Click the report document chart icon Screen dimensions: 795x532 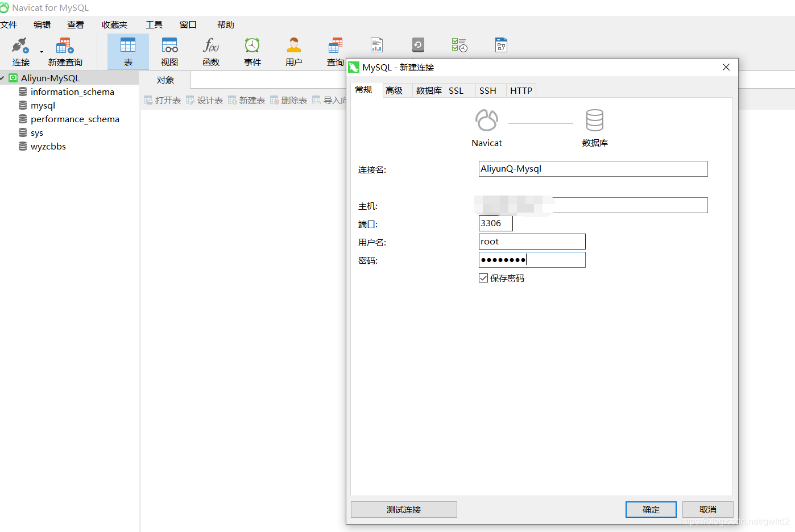tap(376, 45)
